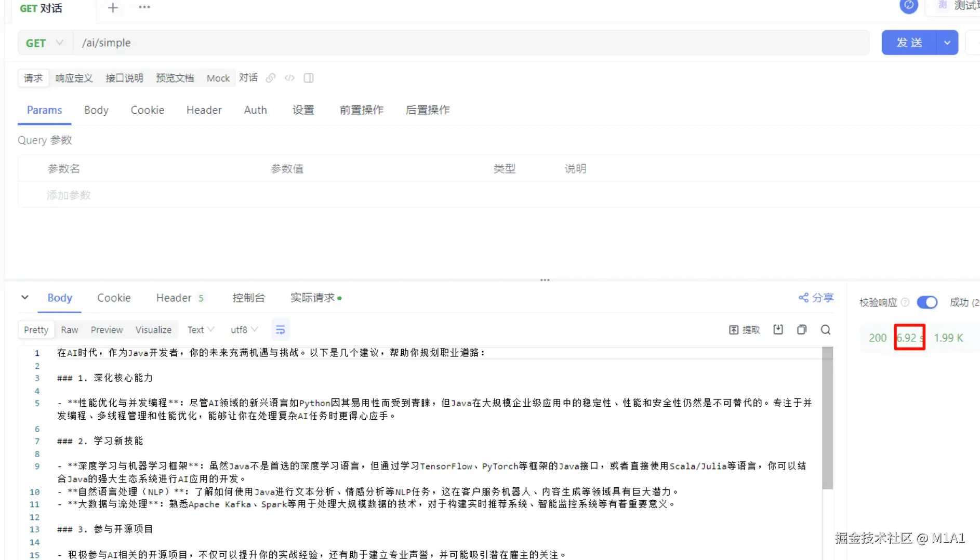Disable the 校验响应 validation toggle
This screenshot has width=980, height=560.
coord(927,302)
